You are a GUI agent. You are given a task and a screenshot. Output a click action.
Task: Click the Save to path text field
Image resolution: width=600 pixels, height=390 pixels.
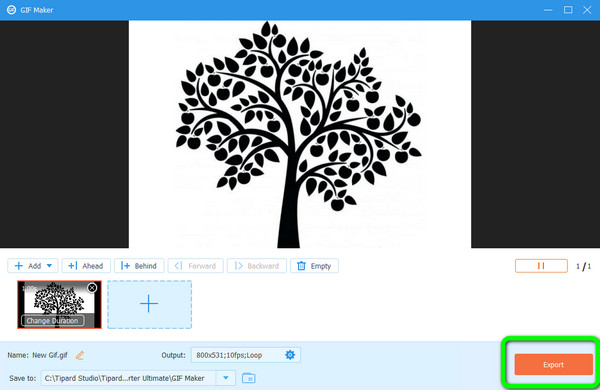pos(129,378)
